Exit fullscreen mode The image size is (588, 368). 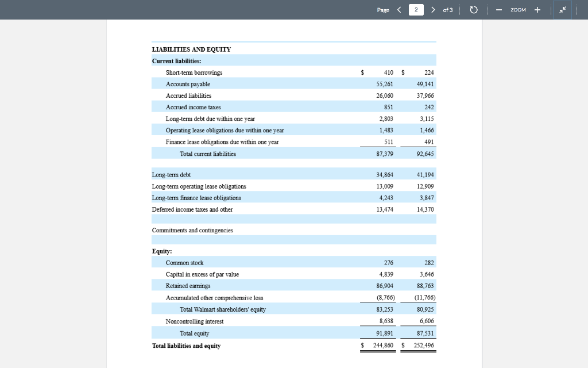(x=562, y=10)
